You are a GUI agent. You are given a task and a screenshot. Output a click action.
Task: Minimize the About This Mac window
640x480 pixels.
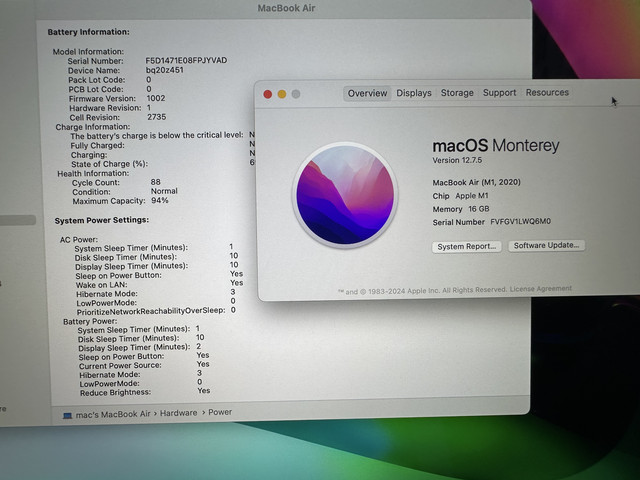[x=282, y=94]
